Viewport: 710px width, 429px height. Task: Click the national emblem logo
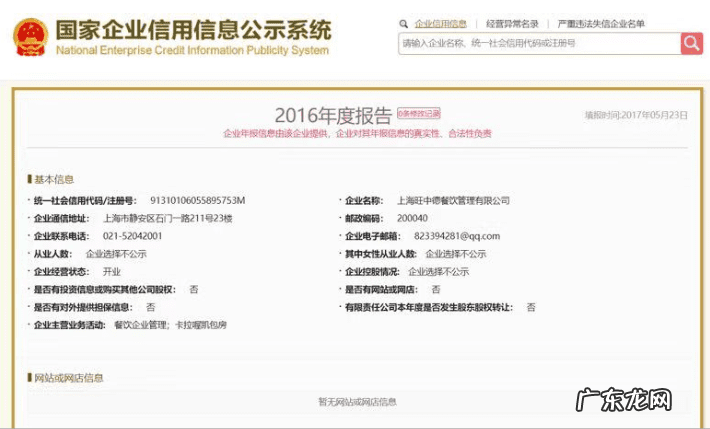(x=30, y=37)
